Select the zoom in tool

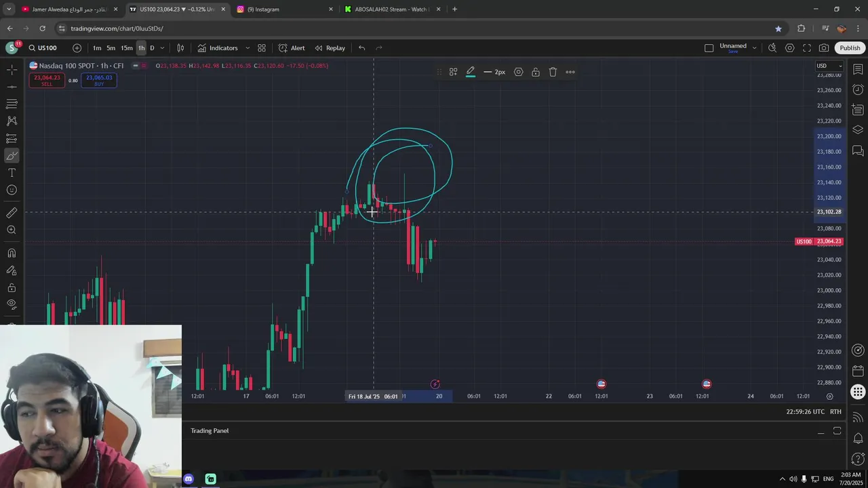tap(12, 230)
